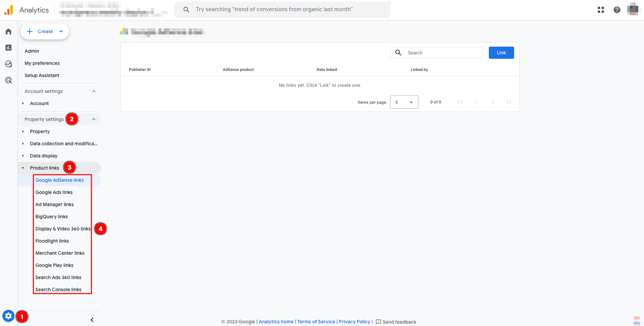
Task: Collapse the admin navigation panel arrow
Action: tap(92, 320)
